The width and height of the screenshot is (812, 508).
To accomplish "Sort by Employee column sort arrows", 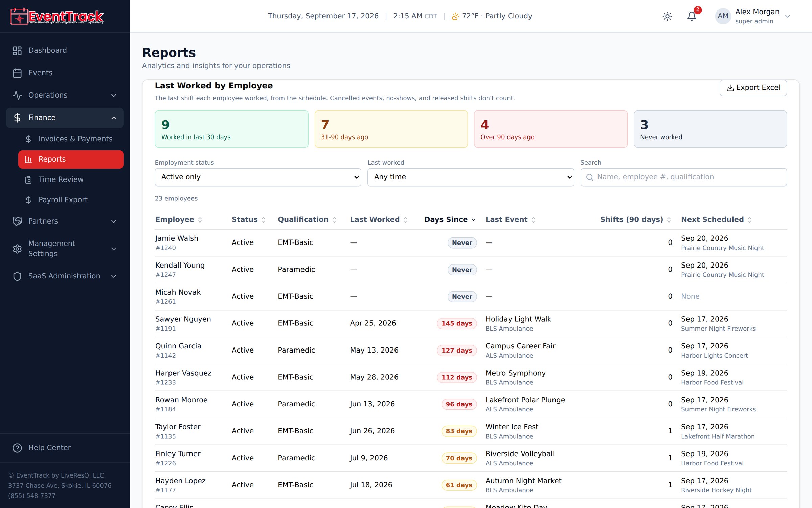I will pyautogui.click(x=200, y=220).
